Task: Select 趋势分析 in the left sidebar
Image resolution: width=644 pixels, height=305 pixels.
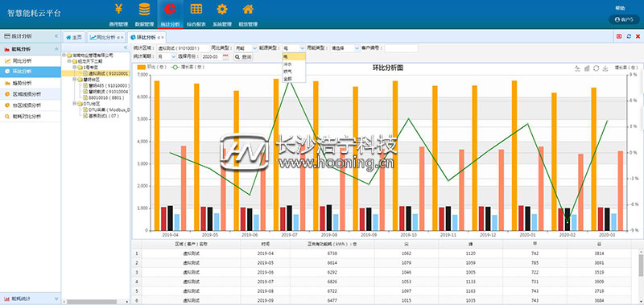Action: (x=31, y=83)
